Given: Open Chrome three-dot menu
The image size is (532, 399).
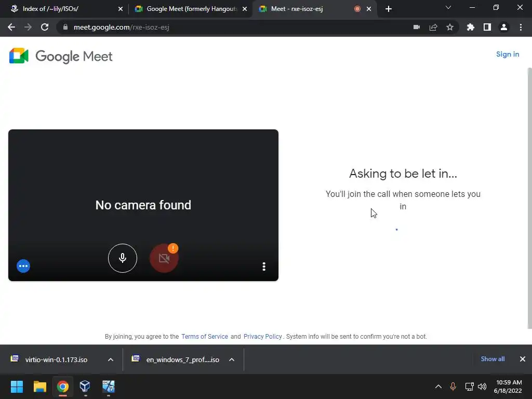Looking at the screenshot, I should pyautogui.click(x=521, y=27).
